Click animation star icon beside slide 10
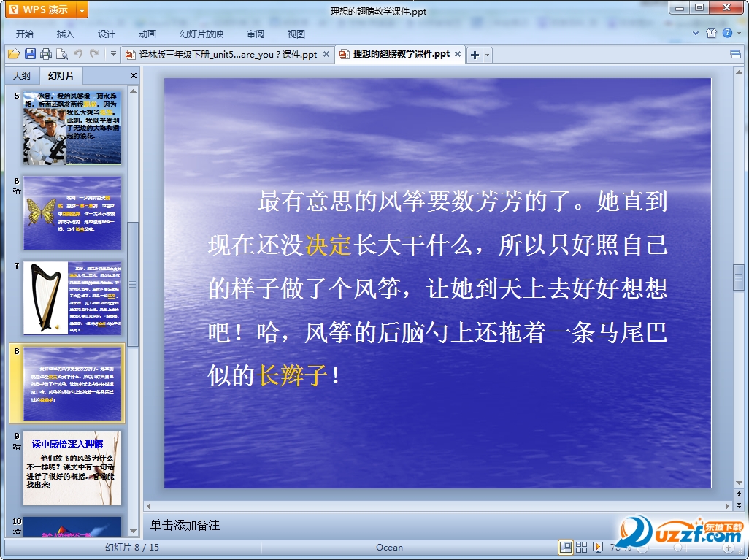 pyautogui.click(x=17, y=531)
